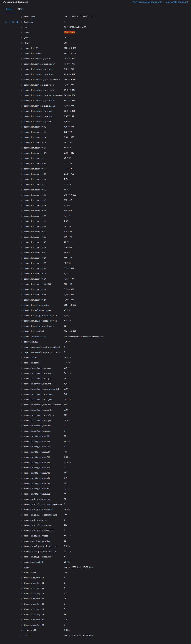This screenshot has height=644, width=191.
Task: Switch to the JSON tab
Action: (20, 9)
